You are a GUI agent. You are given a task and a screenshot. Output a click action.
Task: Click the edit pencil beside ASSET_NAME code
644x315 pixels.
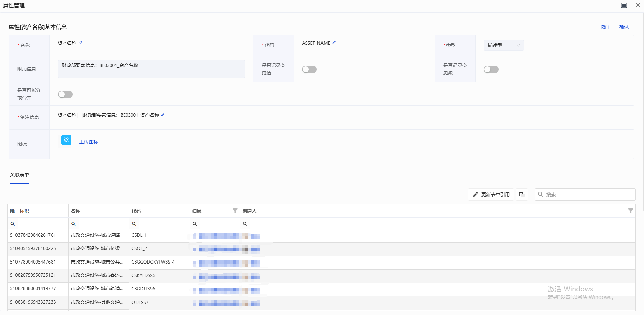tap(334, 43)
